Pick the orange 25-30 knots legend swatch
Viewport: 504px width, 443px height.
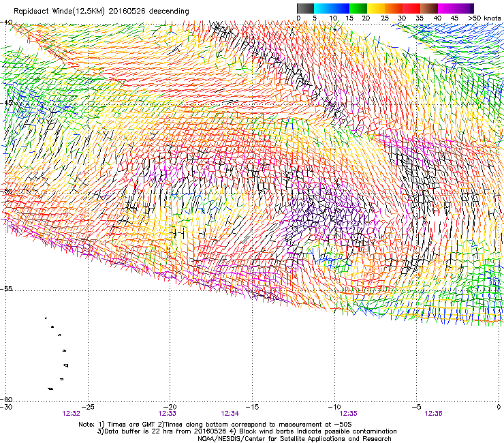(x=394, y=8)
